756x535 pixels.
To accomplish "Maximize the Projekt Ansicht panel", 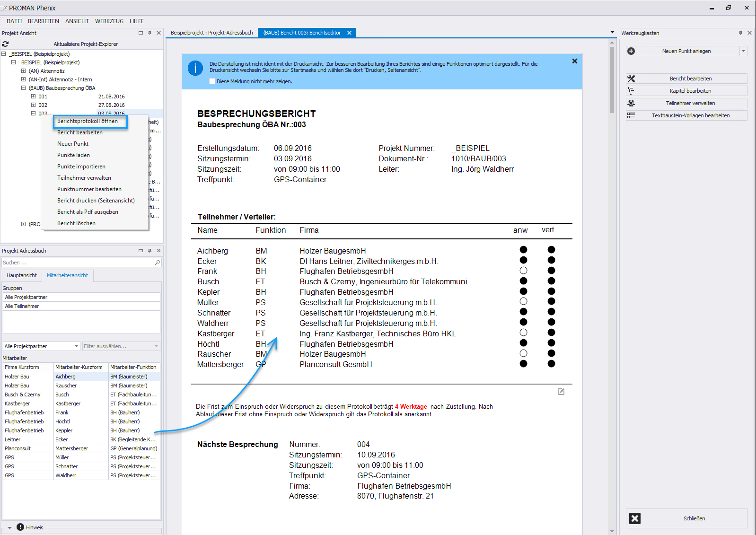I will [141, 33].
